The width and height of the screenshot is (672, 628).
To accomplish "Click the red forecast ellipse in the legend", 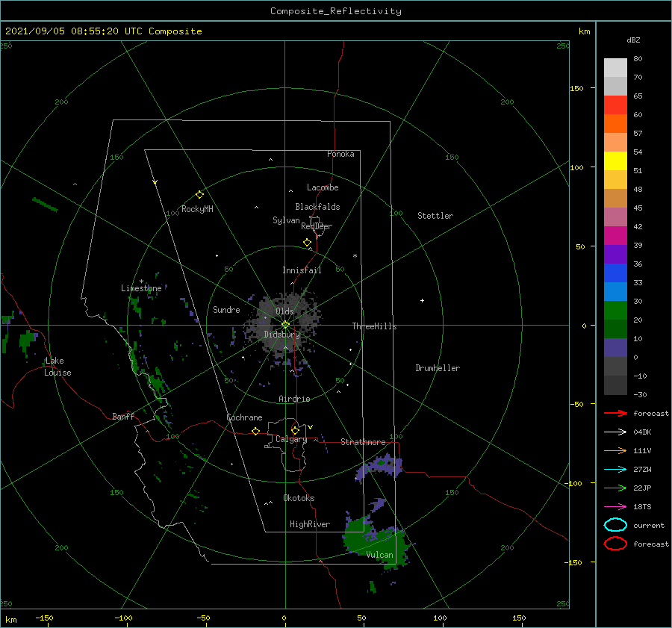I will [615, 544].
